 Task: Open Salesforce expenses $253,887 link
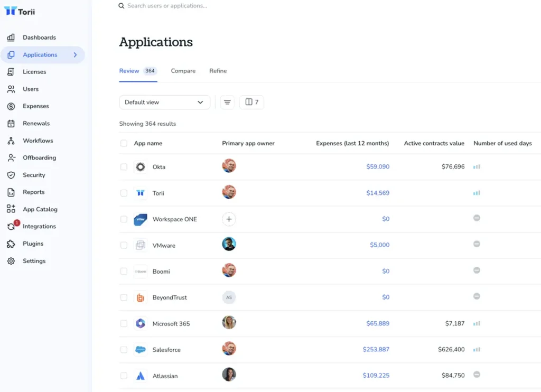[x=376, y=350]
